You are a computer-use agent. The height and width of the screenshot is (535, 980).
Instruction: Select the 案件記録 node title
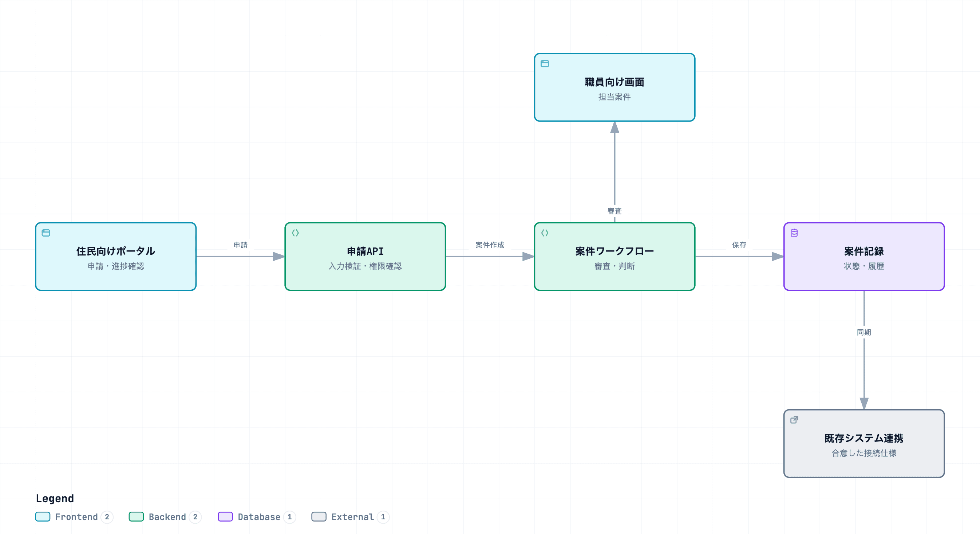coord(864,251)
